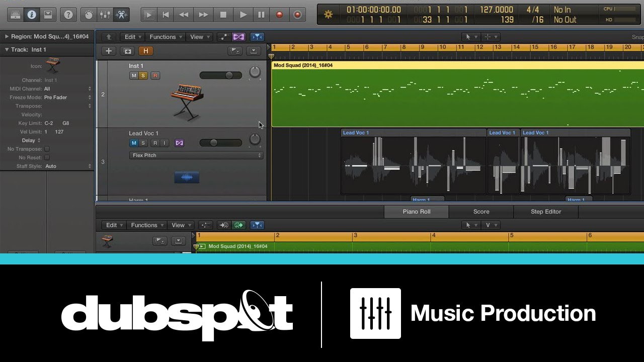Unmute the Lead Voc 1 track

pyautogui.click(x=133, y=143)
